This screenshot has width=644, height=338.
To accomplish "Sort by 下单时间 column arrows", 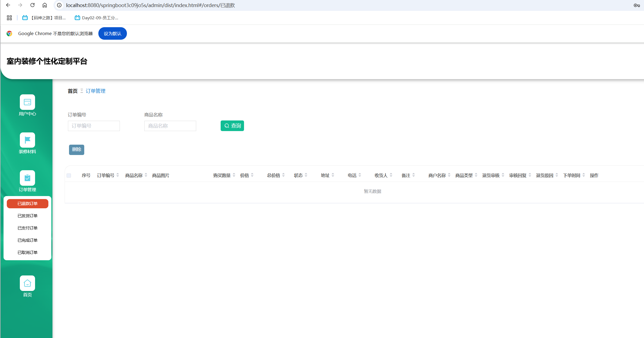I will [x=584, y=175].
